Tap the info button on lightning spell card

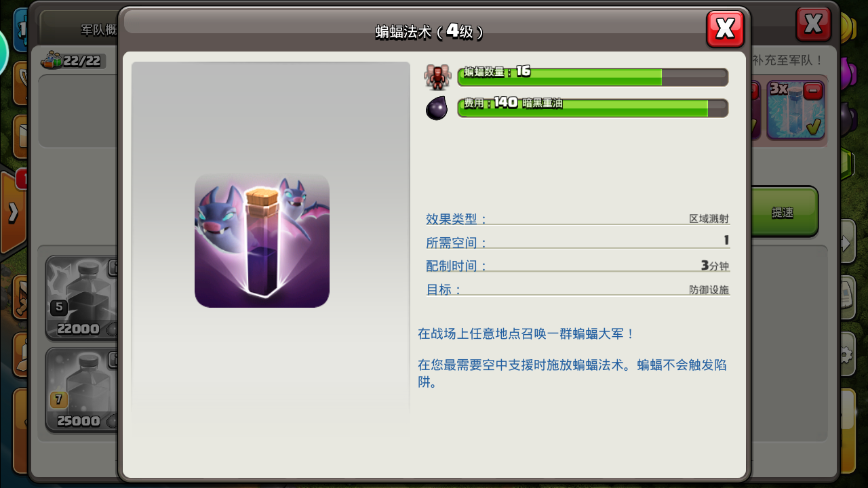114,268
